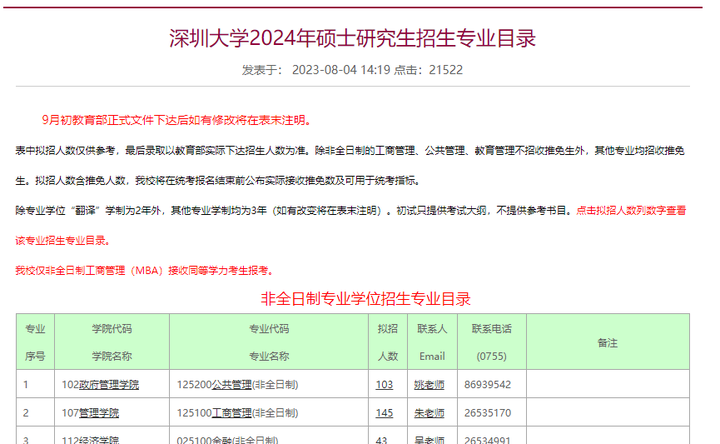Click the 拟招人数 column header
The height and width of the screenshot is (444, 720).
tap(388, 342)
